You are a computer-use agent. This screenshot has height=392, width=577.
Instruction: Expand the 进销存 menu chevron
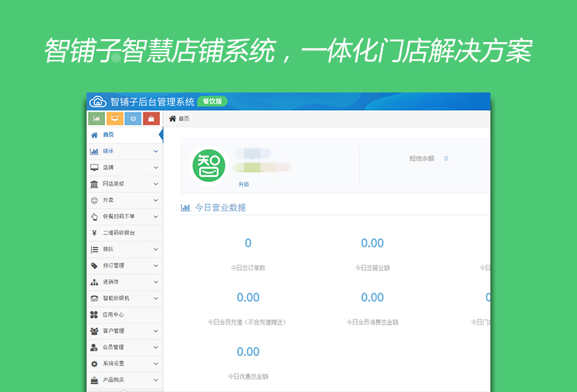click(x=155, y=282)
